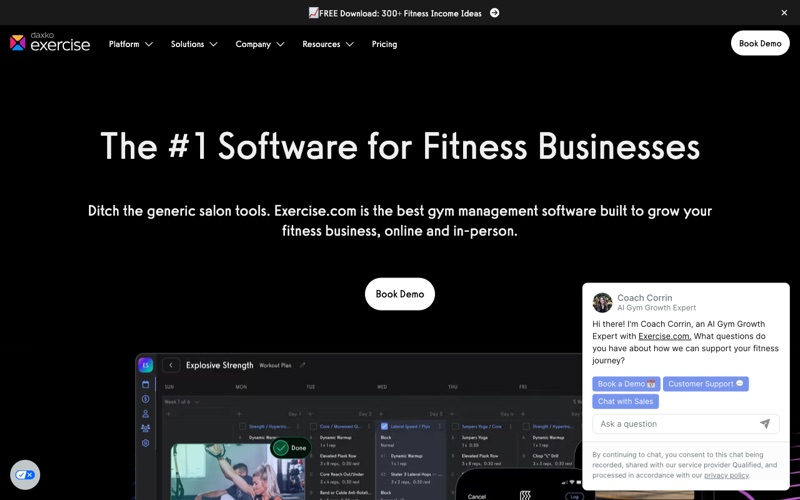Open the Exercise.com link in chat message
Viewport: 800px width, 500px height.
click(665, 336)
